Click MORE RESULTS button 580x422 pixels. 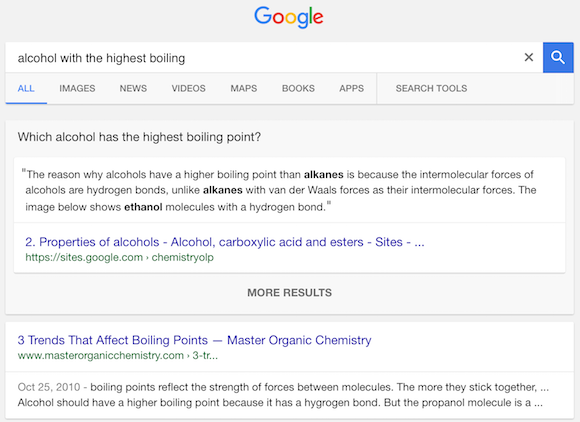click(290, 293)
